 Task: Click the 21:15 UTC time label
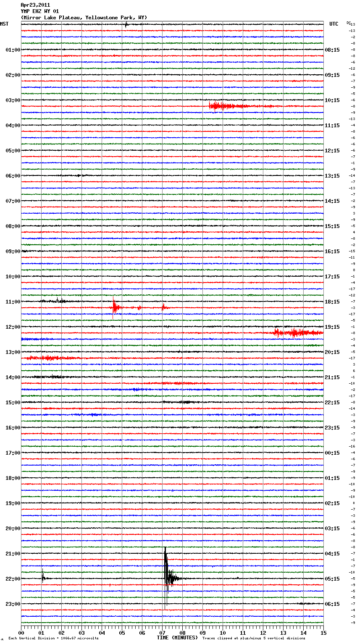(332, 377)
